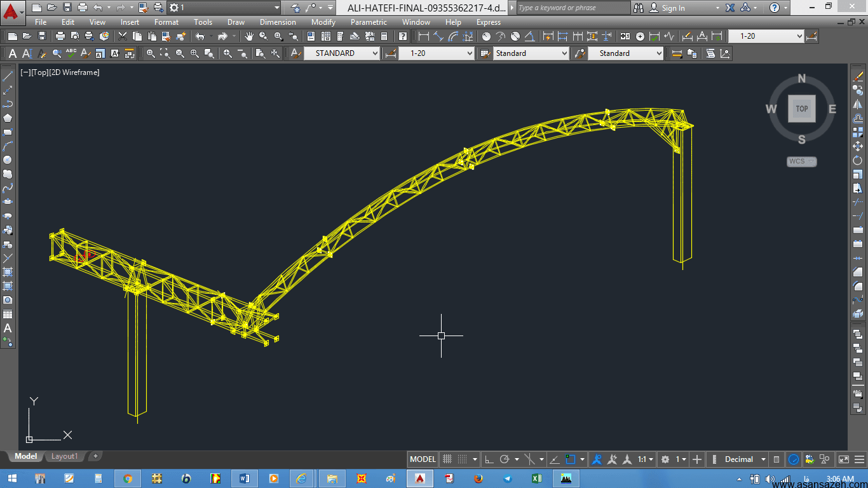Viewport: 868px width, 488px height.
Task: Open the Standard table style dropdown
Action: click(x=531, y=53)
